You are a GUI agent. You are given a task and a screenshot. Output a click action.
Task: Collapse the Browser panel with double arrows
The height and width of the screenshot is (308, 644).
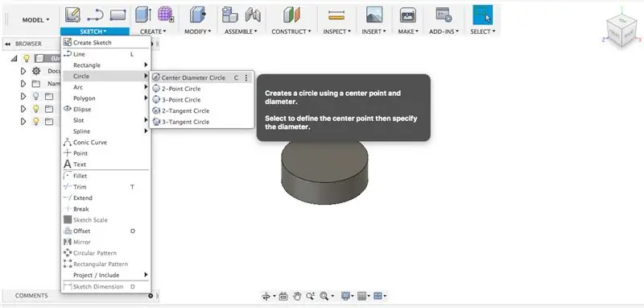(x=7, y=44)
